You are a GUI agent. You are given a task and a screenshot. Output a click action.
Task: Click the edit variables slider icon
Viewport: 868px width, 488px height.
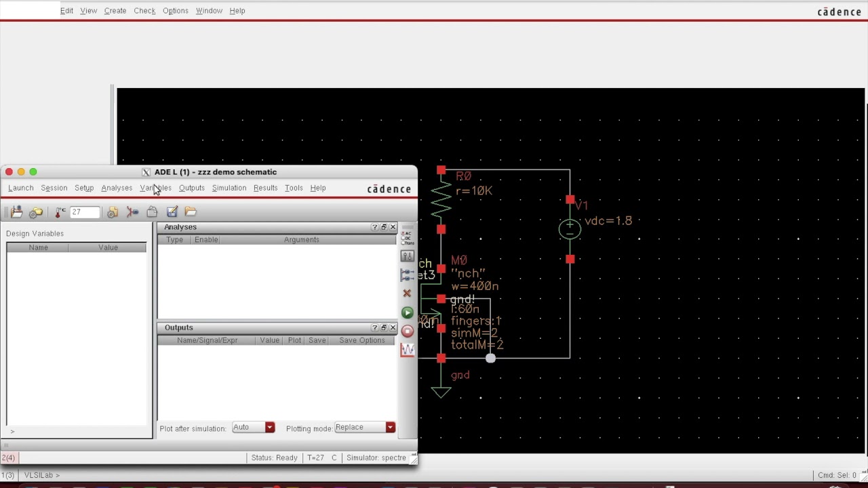(x=407, y=256)
